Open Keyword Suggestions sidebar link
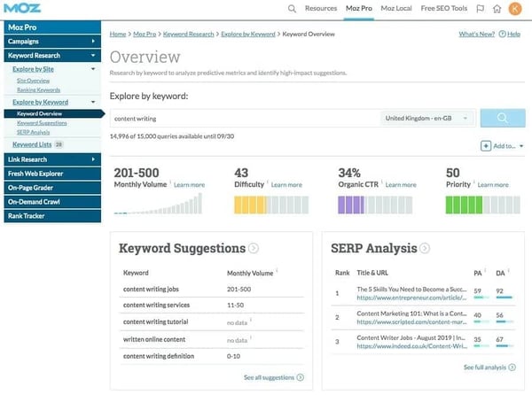532x395 pixels. pyautogui.click(x=42, y=123)
